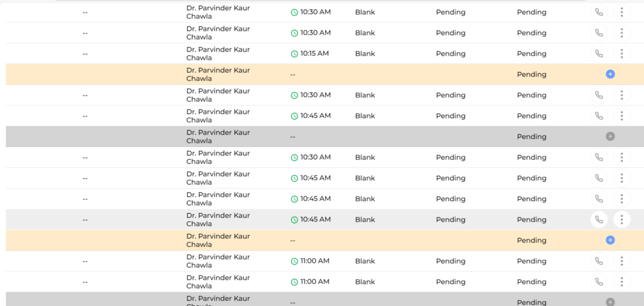Click the blue plus icon just above the 11:00 AM rows

coord(610,240)
